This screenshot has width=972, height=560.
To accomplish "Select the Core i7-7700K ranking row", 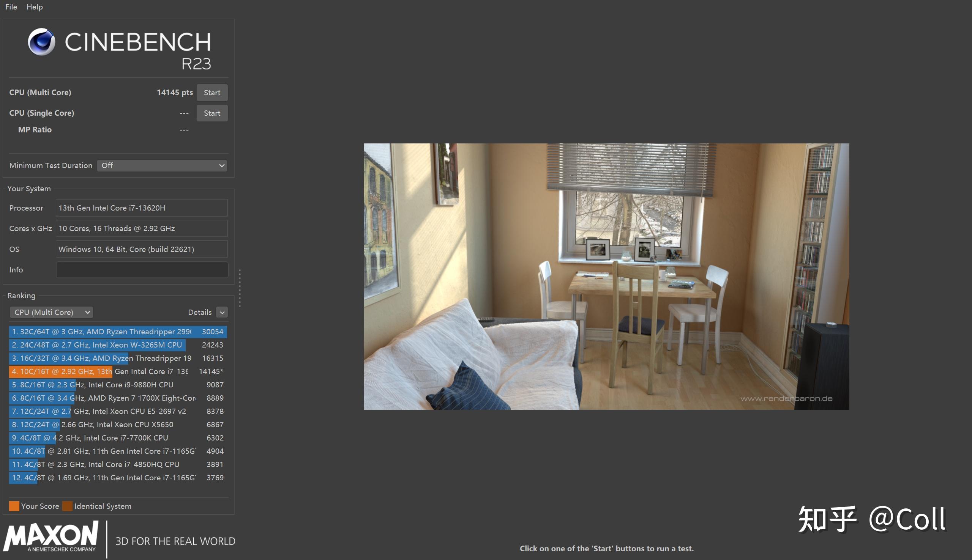I will point(118,438).
